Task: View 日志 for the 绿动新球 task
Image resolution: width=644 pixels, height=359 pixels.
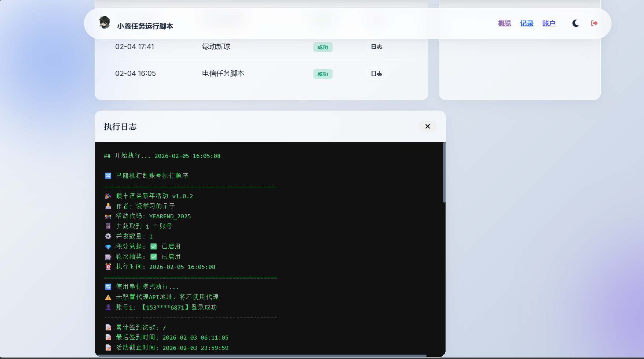Action: (x=376, y=47)
